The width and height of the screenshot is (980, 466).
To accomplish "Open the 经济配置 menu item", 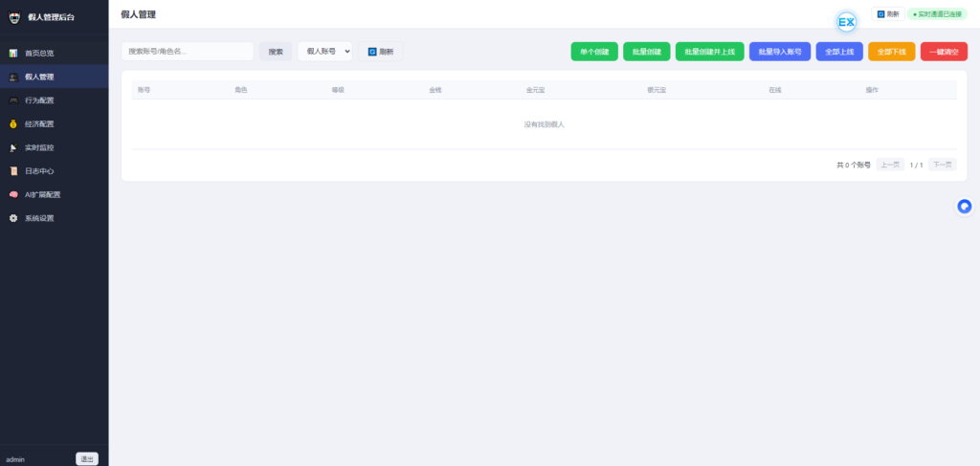I will (x=55, y=124).
